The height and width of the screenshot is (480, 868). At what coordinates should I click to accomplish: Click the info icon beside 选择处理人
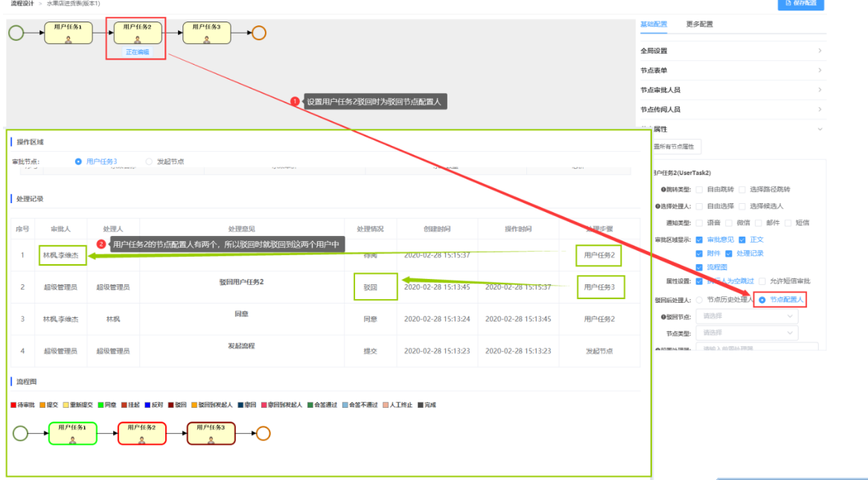(x=657, y=206)
